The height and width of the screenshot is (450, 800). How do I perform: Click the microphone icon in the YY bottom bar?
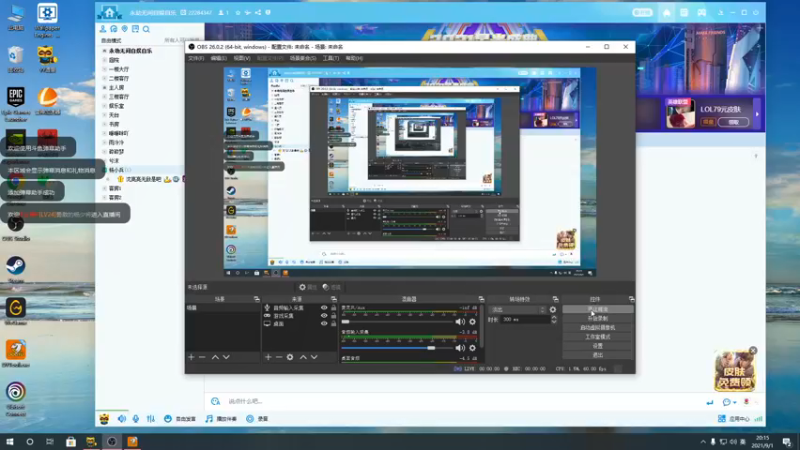[136, 418]
